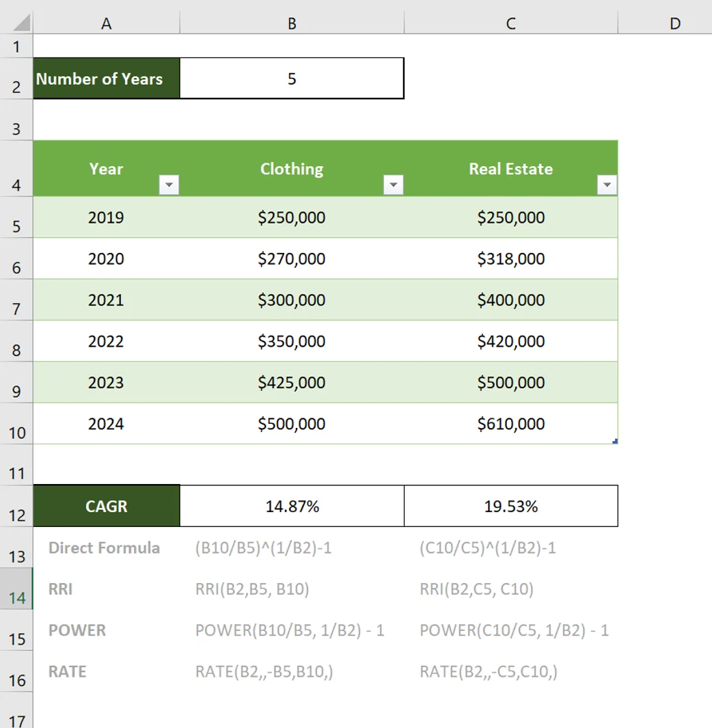The width and height of the screenshot is (712, 728).
Task: Select column header B
Action: pyautogui.click(x=292, y=23)
